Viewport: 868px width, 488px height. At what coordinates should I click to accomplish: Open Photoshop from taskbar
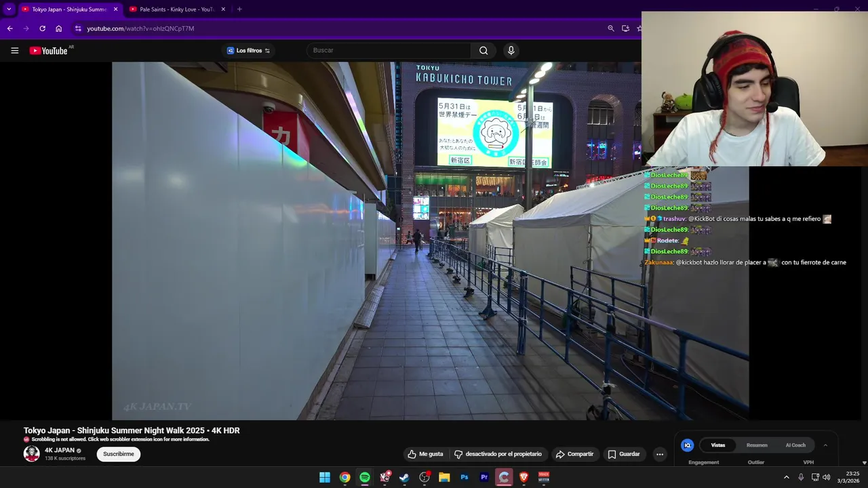(x=465, y=477)
